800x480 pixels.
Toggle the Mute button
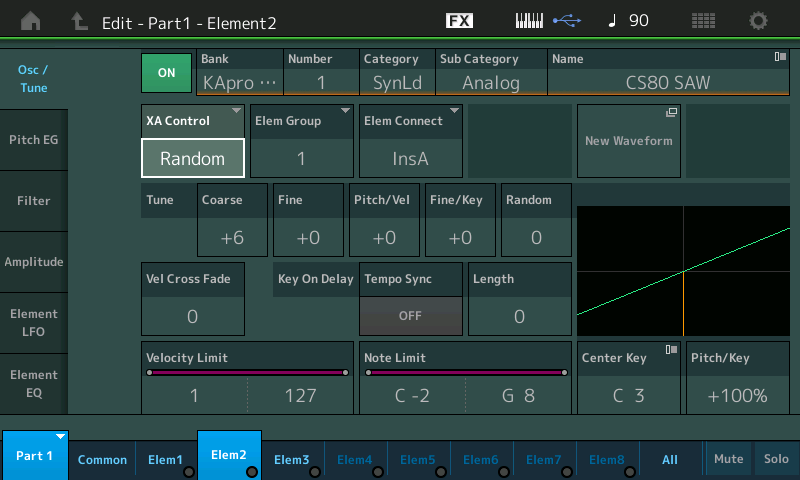coord(728,459)
